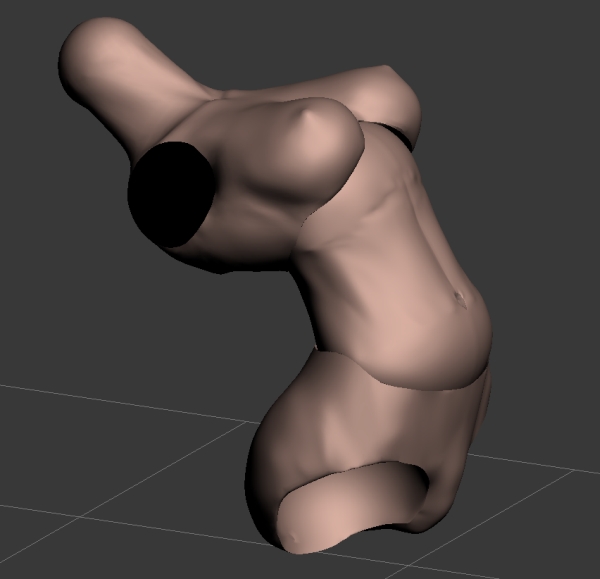Select the black open hole on mesh

(x=171, y=194)
